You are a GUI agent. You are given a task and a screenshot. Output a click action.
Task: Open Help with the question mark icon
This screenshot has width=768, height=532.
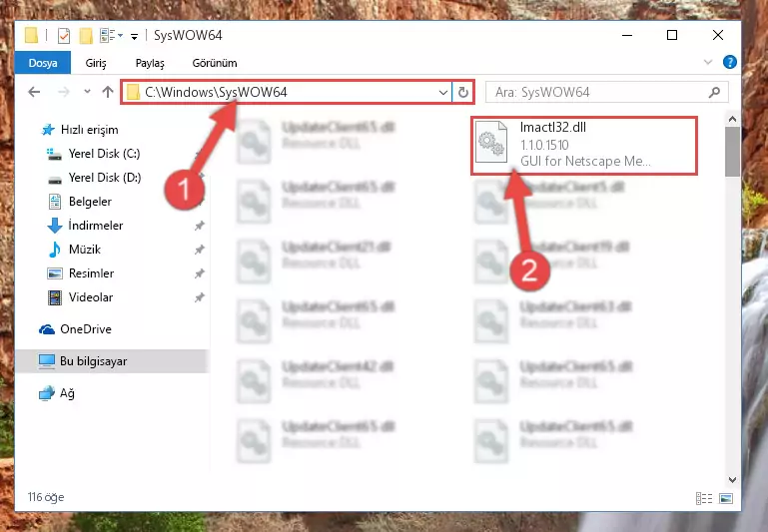pos(729,62)
